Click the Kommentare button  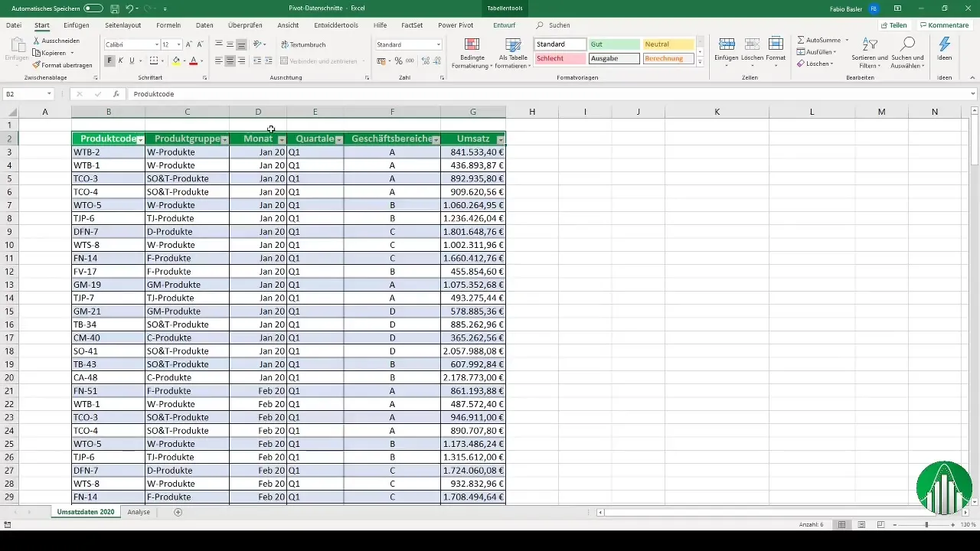click(x=944, y=24)
